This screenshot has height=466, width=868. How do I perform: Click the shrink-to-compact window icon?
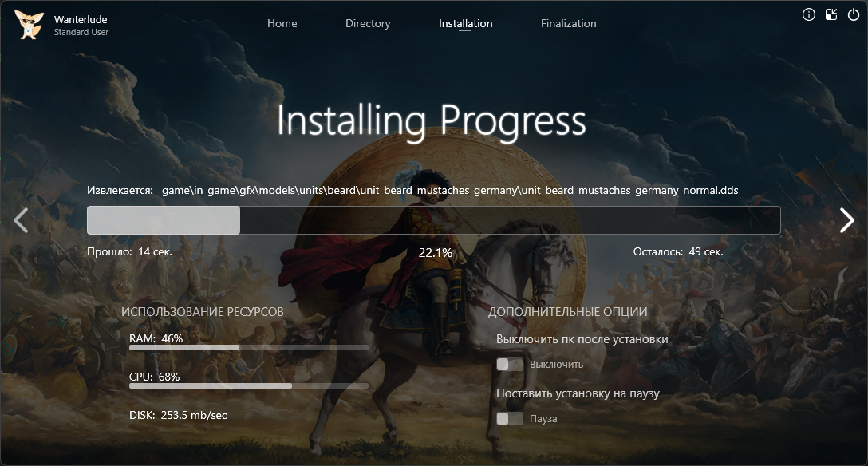pyautogui.click(x=831, y=14)
